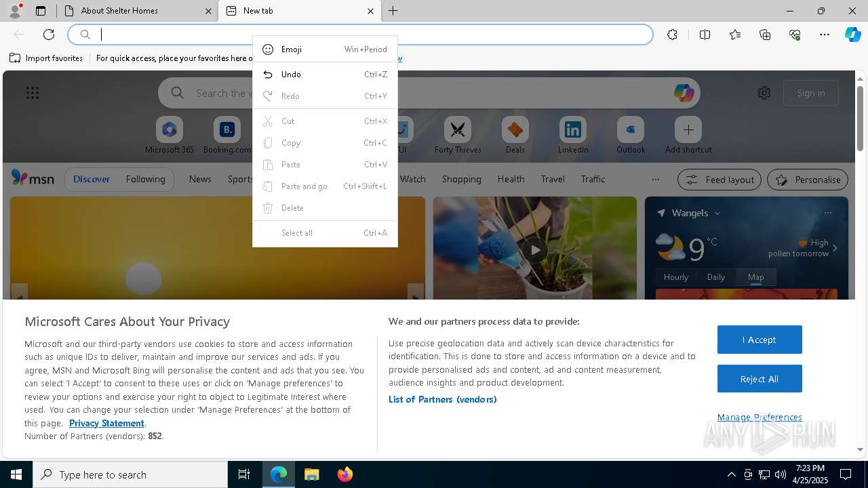The width and height of the screenshot is (868, 488).
Task: Open the Feed layout options
Action: (719, 180)
